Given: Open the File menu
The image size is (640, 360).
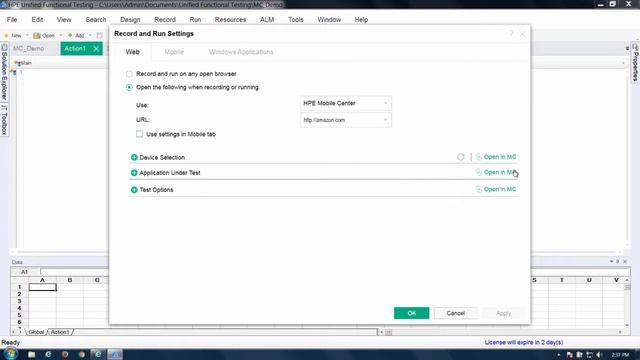Looking at the screenshot, I should (12, 20).
